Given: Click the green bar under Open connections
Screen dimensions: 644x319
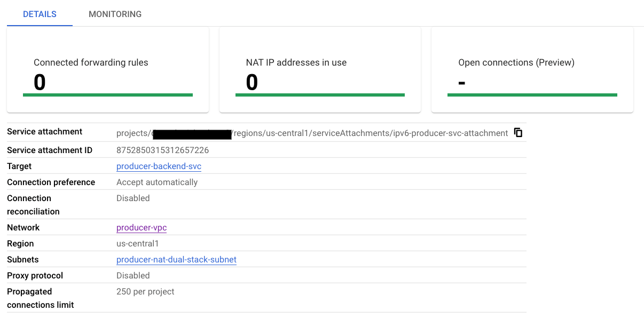Looking at the screenshot, I should tap(532, 95).
